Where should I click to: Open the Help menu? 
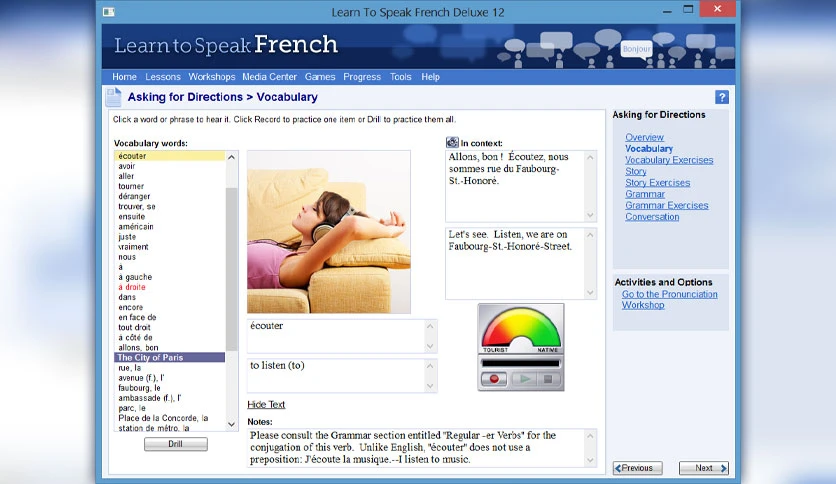point(430,77)
